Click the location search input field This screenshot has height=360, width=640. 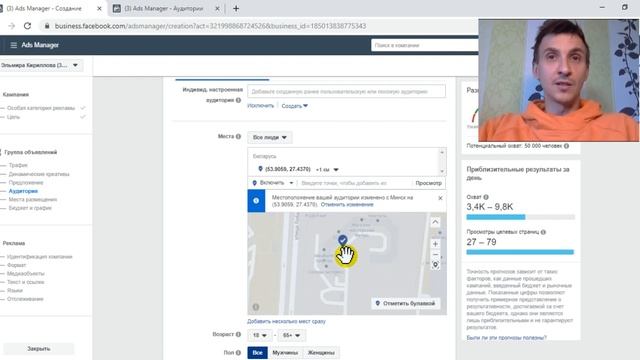point(355,183)
